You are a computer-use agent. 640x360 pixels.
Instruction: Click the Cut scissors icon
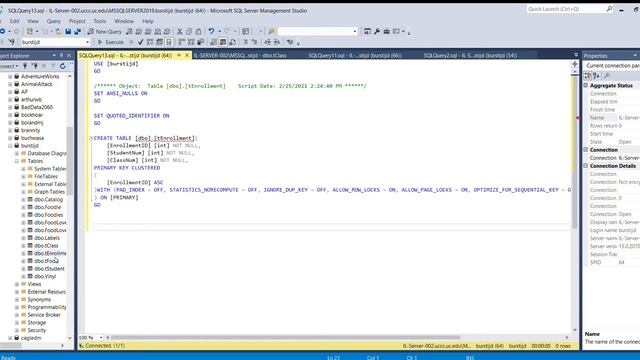(x=180, y=31)
